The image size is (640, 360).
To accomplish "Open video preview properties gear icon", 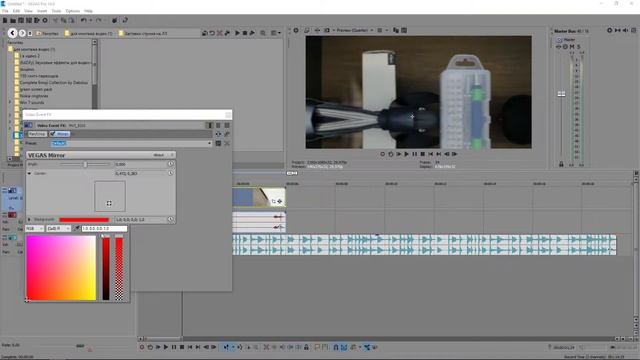I will [296, 30].
